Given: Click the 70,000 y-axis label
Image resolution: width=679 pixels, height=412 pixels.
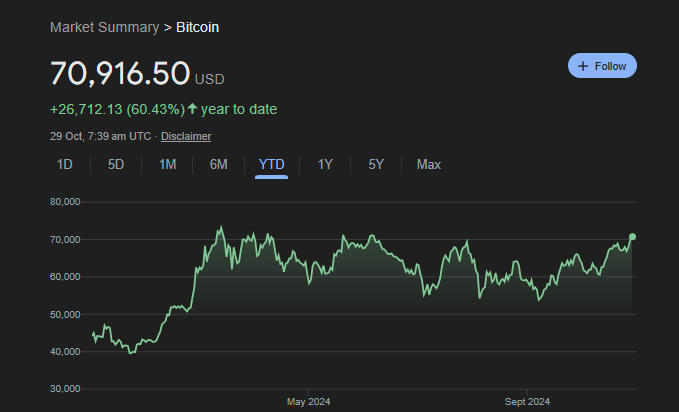Looking at the screenshot, I should click(65, 240).
